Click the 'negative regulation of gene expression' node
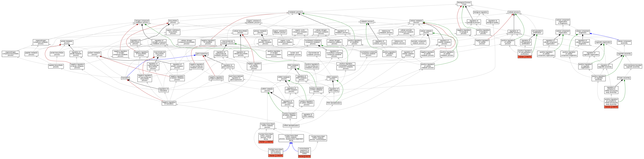 (x=216, y=78)
